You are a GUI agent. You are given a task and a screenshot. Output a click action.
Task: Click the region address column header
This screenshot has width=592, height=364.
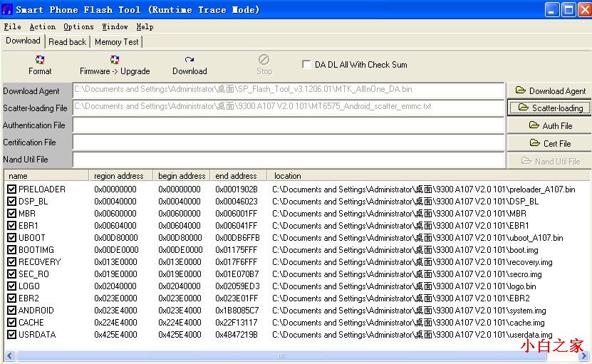(121, 175)
